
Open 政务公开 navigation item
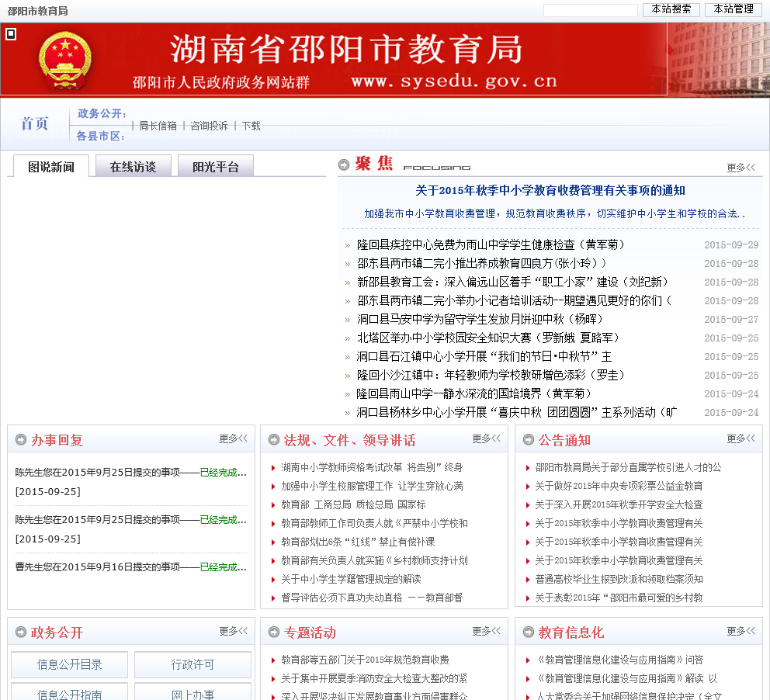coord(101,113)
